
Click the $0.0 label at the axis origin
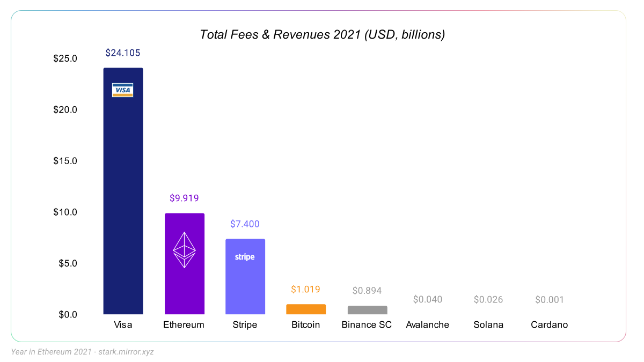69,314
